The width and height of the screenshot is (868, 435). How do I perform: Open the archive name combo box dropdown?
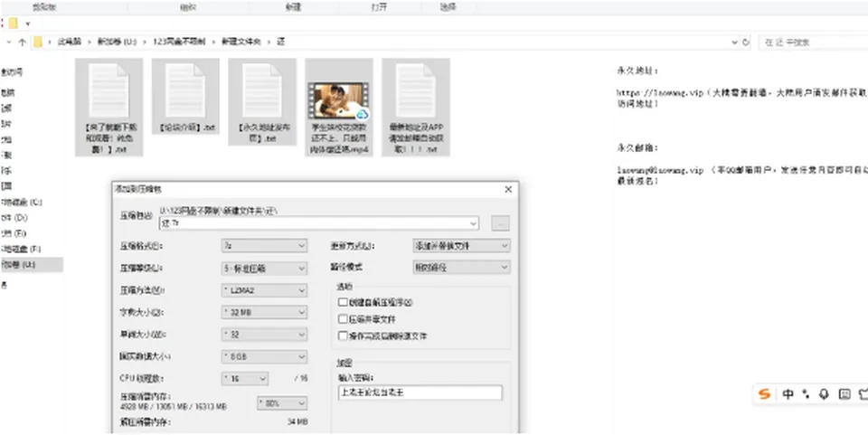pos(473,223)
